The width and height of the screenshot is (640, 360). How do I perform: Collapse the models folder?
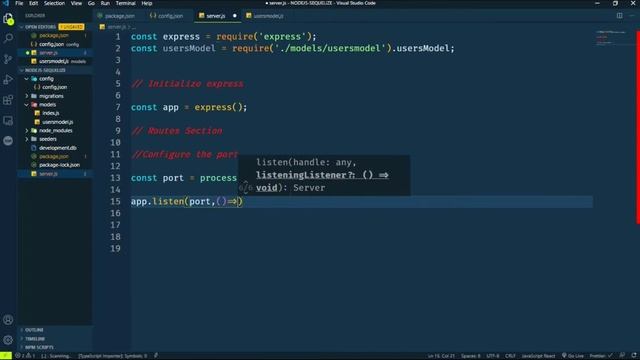click(27, 105)
